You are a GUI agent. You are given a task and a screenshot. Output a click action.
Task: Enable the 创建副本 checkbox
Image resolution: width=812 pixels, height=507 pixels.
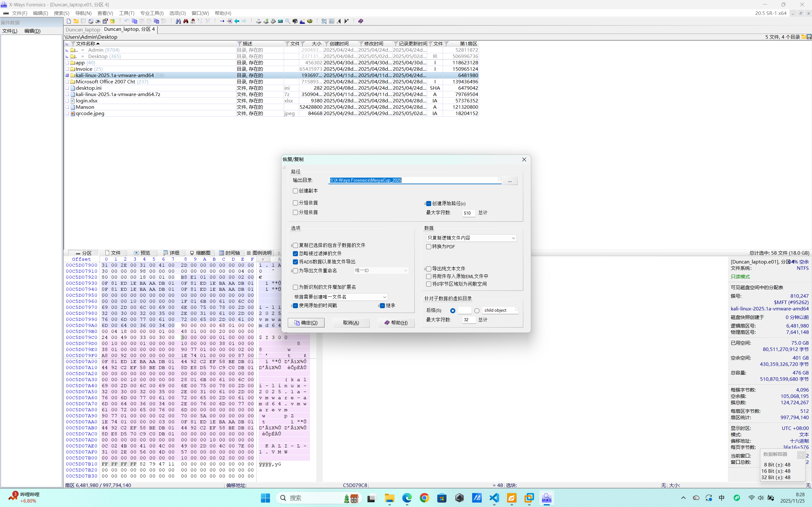point(295,191)
